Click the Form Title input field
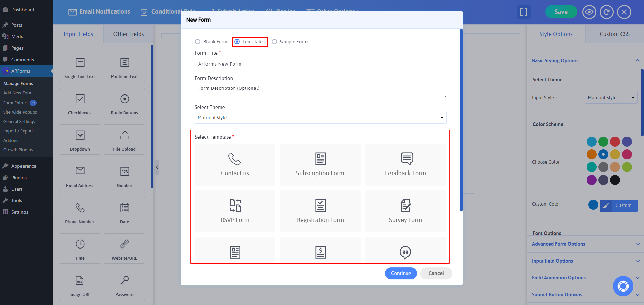Viewport: 644px width, 305px height. pos(320,64)
